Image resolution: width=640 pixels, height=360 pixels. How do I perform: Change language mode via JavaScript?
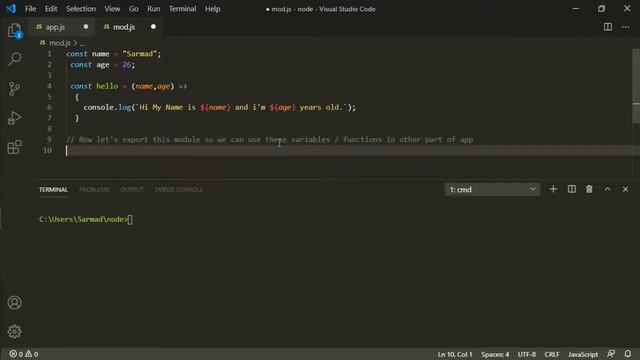[583, 354]
